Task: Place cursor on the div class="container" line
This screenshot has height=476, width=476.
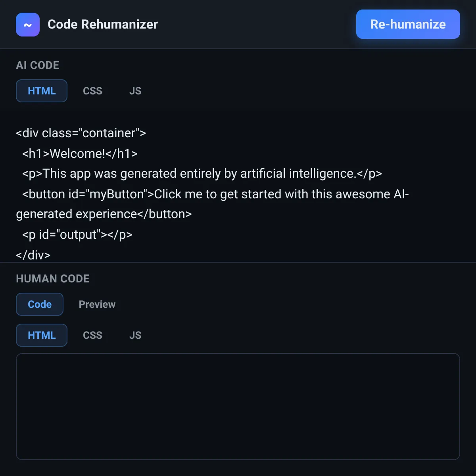Action: 81,133
